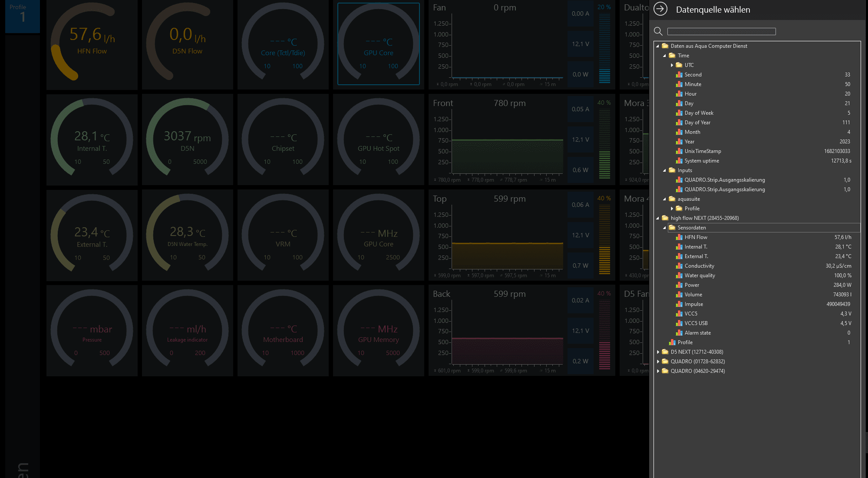868x478 pixels.
Task: Click the first QUADRO.Strip.Ausgangsskalierung entry
Action: [x=725, y=180]
